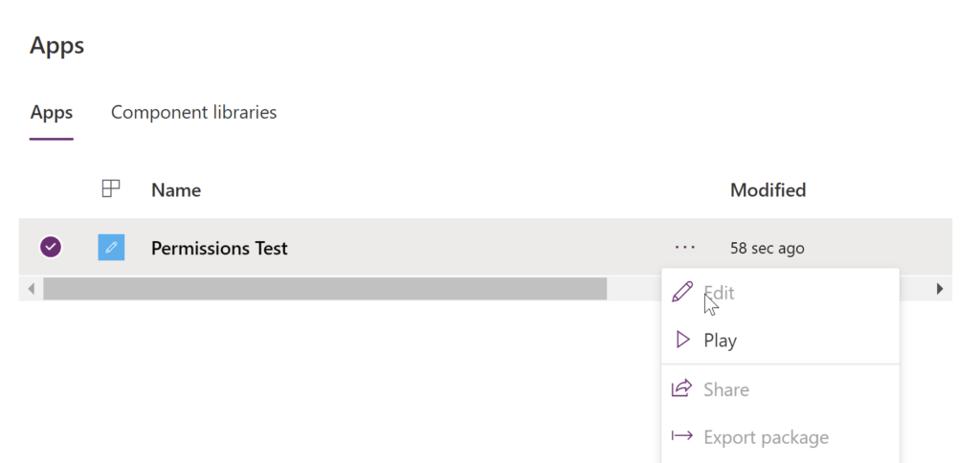Sort by the Modified column header

[768, 189]
